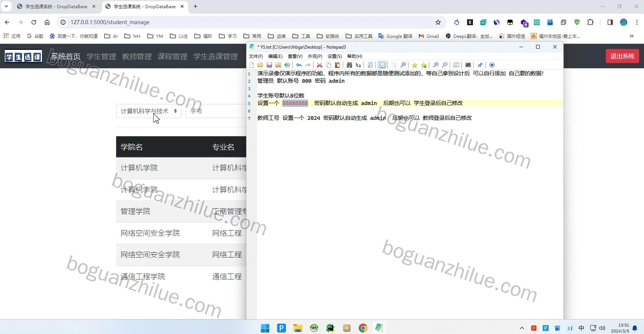Open the 查看(V) menu in Notepad3
Screen dimensions: 644x334
pyautogui.click(x=295, y=56)
